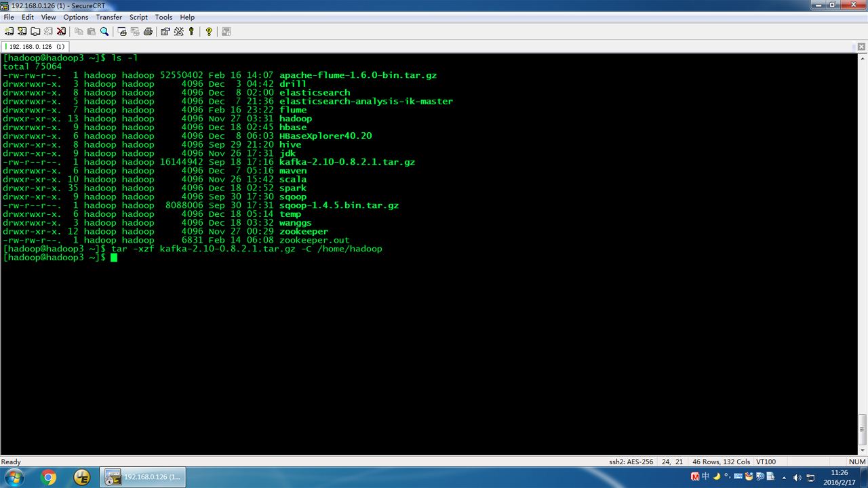Click the SecureCRT taskbar button

click(143, 477)
